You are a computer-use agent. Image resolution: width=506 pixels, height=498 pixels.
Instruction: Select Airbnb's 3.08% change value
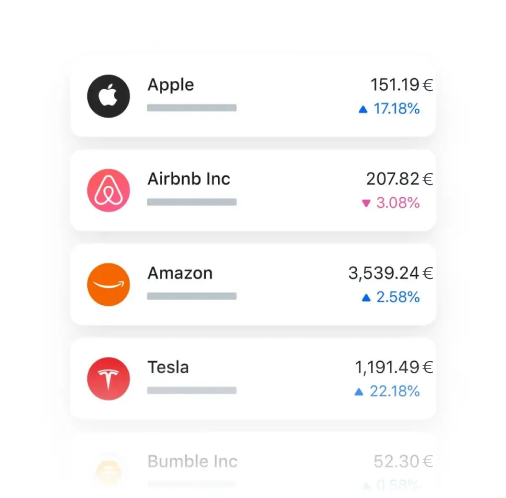coord(398,203)
